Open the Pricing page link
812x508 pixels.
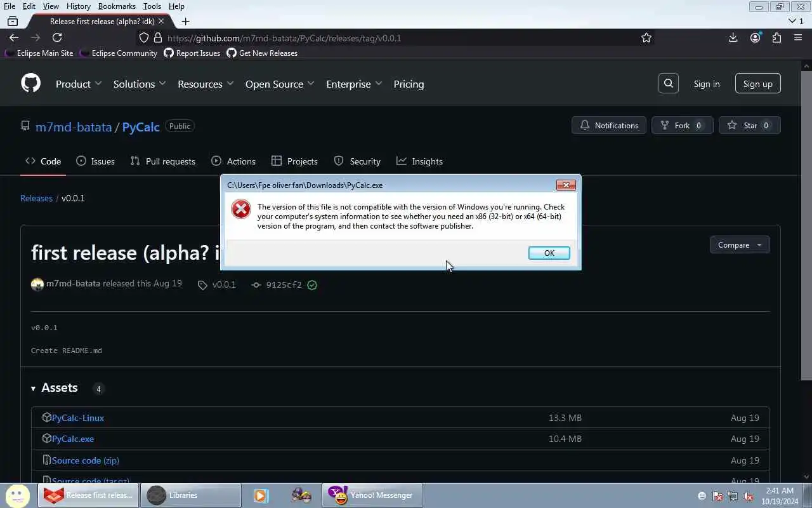409,84
